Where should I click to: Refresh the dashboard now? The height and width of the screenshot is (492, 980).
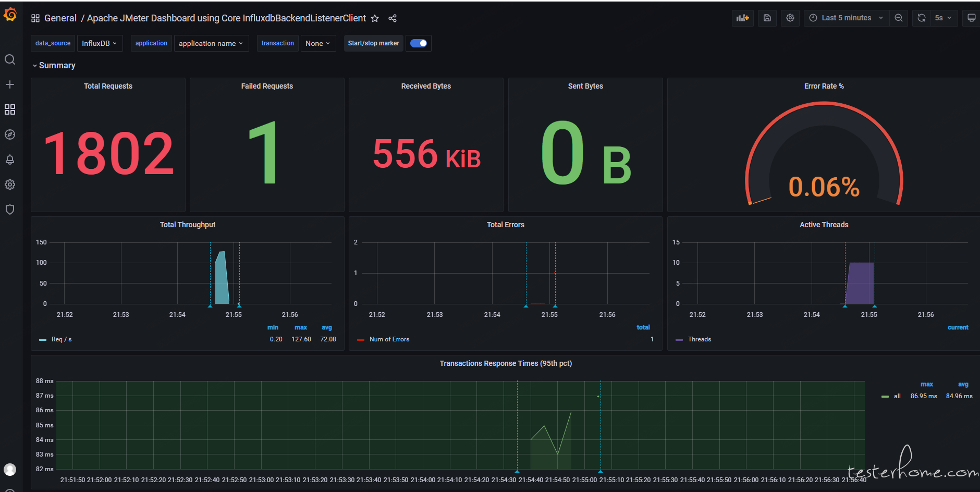pyautogui.click(x=922, y=18)
